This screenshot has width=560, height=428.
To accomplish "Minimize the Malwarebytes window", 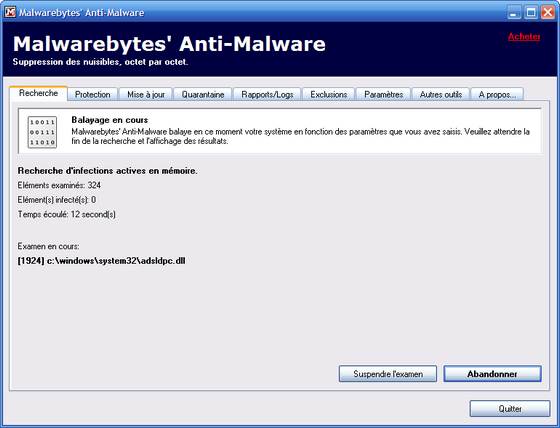I will (514, 13).
